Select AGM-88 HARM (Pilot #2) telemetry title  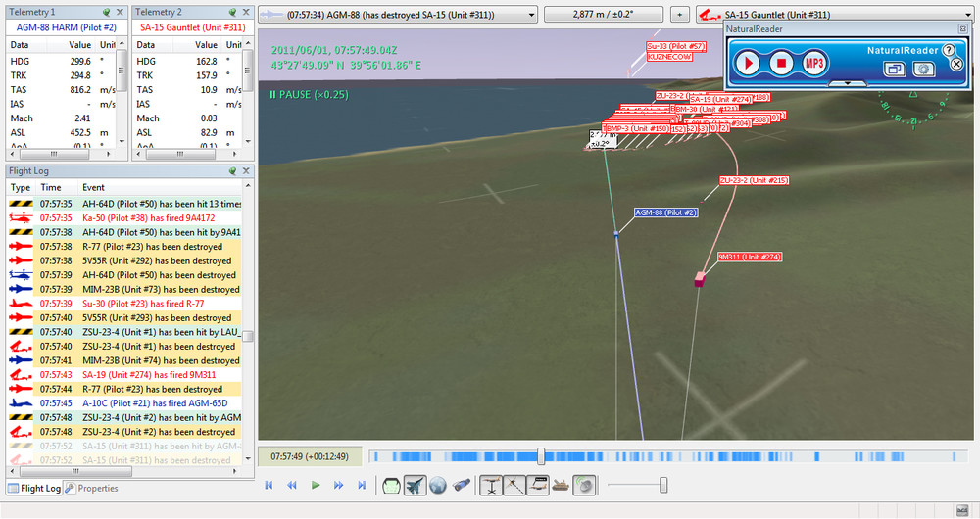(x=67, y=27)
